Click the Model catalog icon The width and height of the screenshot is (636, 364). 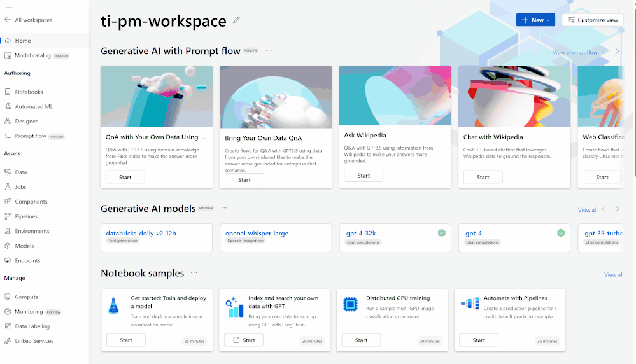point(8,55)
